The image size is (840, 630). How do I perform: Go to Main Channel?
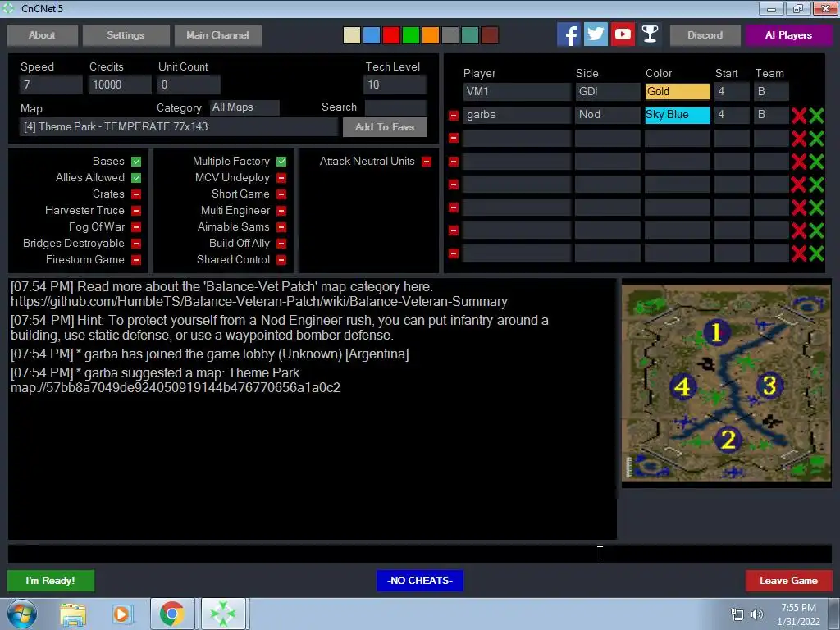[218, 35]
